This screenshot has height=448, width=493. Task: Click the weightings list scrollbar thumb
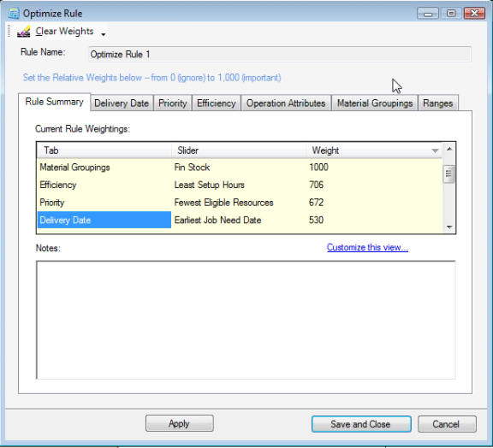pos(448,174)
